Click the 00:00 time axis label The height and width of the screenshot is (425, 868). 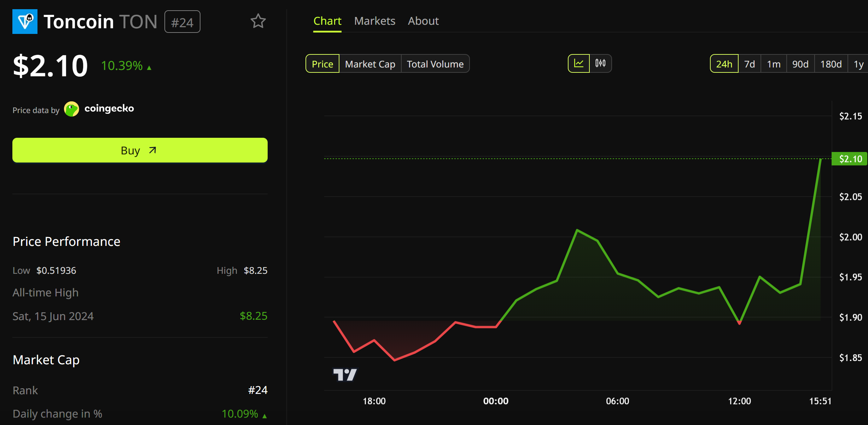(x=496, y=401)
